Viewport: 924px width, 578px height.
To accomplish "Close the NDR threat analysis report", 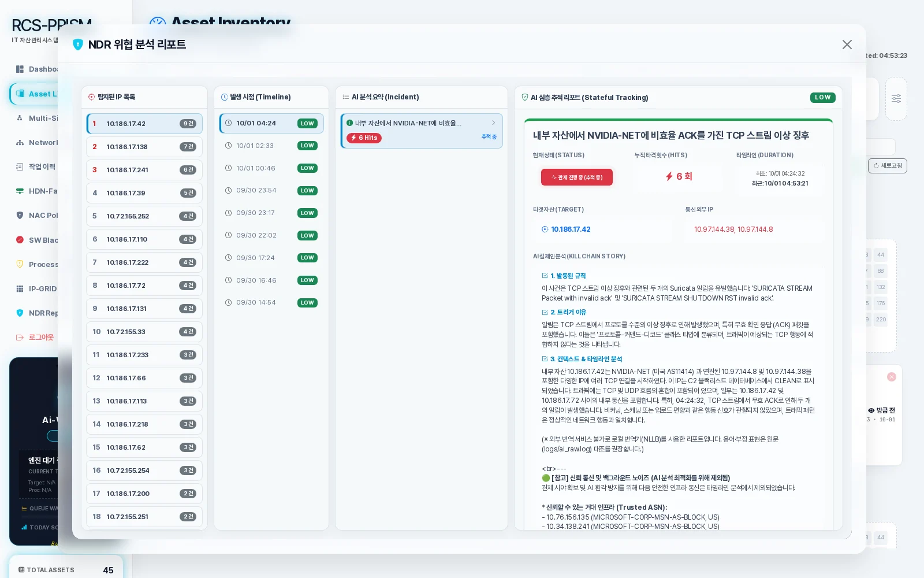I will (847, 45).
